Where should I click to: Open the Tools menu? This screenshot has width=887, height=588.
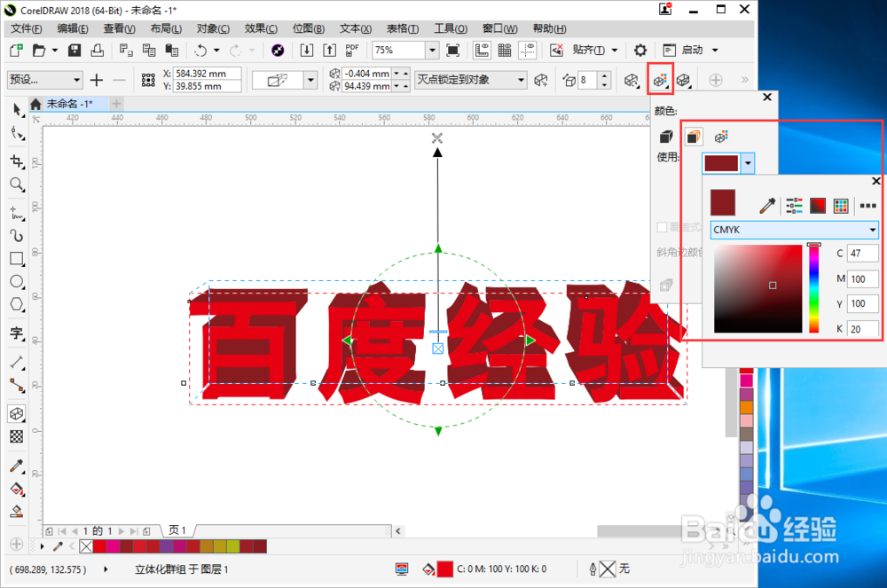tap(451, 28)
